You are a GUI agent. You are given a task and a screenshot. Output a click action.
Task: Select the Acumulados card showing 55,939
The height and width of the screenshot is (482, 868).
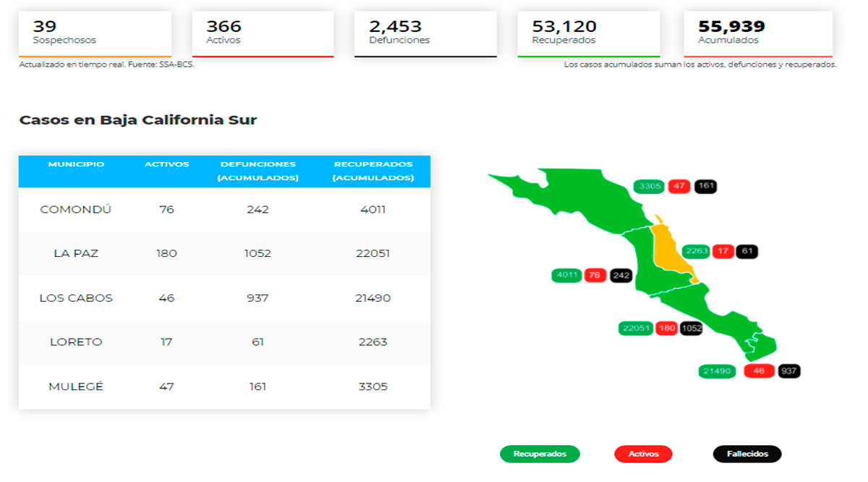(x=757, y=33)
